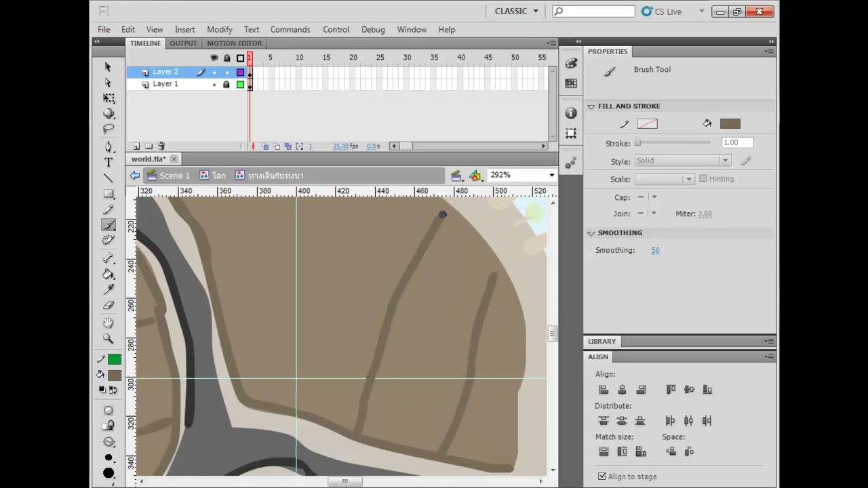Pick the Eraser tool
868x488 pixels.
108,306
